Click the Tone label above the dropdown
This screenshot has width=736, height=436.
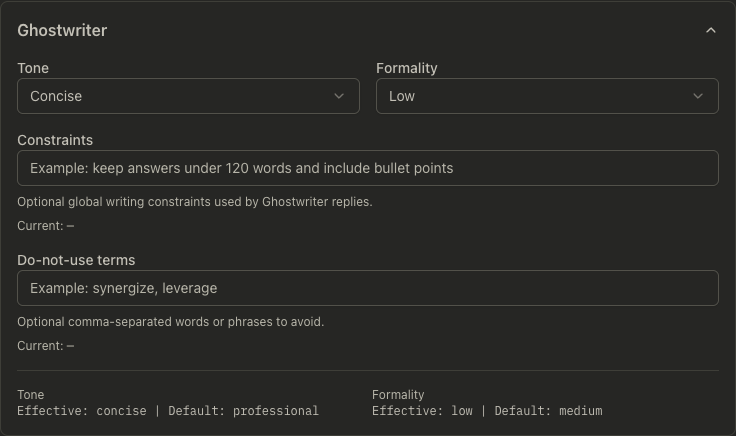point(33,68)
